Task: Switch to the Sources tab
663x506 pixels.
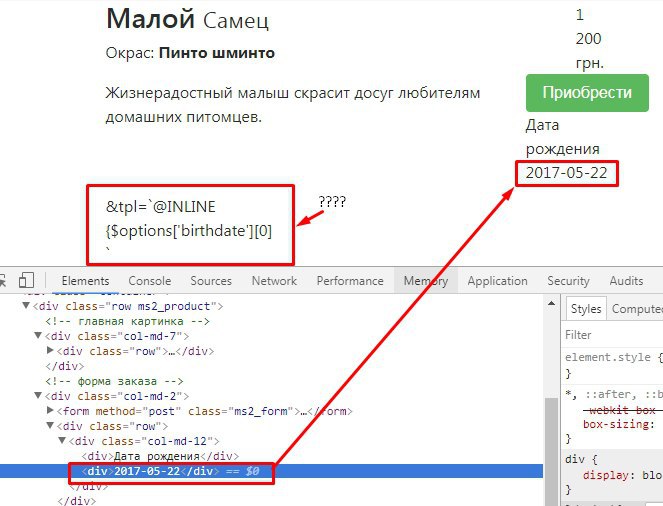Action: 211,281
